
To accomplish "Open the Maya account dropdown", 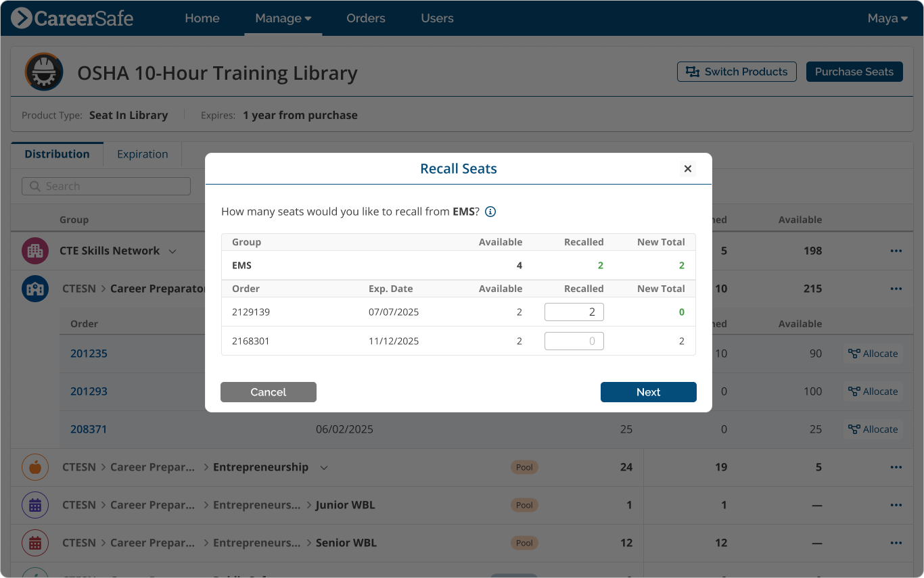I will coord(887,18).
